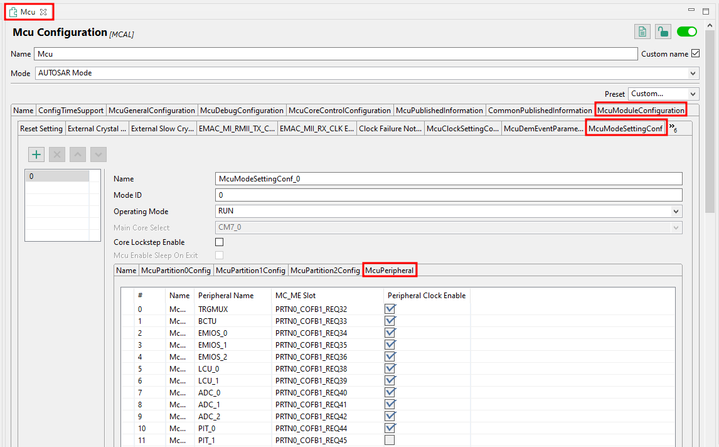This screenshot has height=447, width=719.
Task: Open the EMAC_MII_RX_CLK E... sub-tab
Action: pos(316,129)
